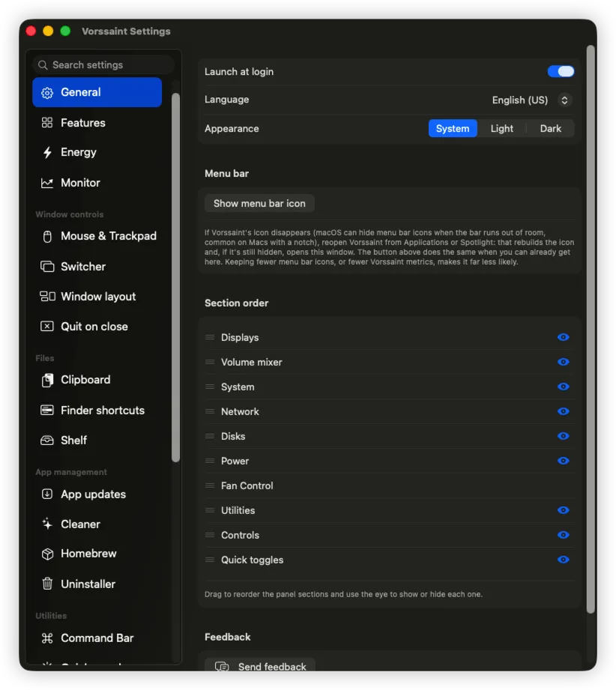Open the Energy settings page

97,152
